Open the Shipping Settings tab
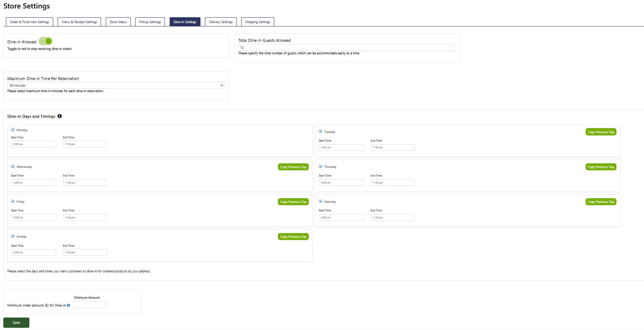This screenshot has width=644, height=330. pyautogui.click(x=257, y=22)
